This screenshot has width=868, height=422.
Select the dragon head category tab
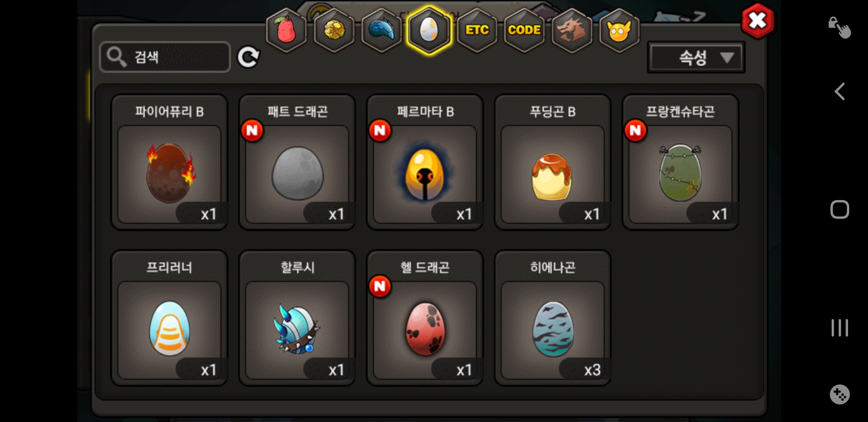pyautogui.click(x=572, y=30)
